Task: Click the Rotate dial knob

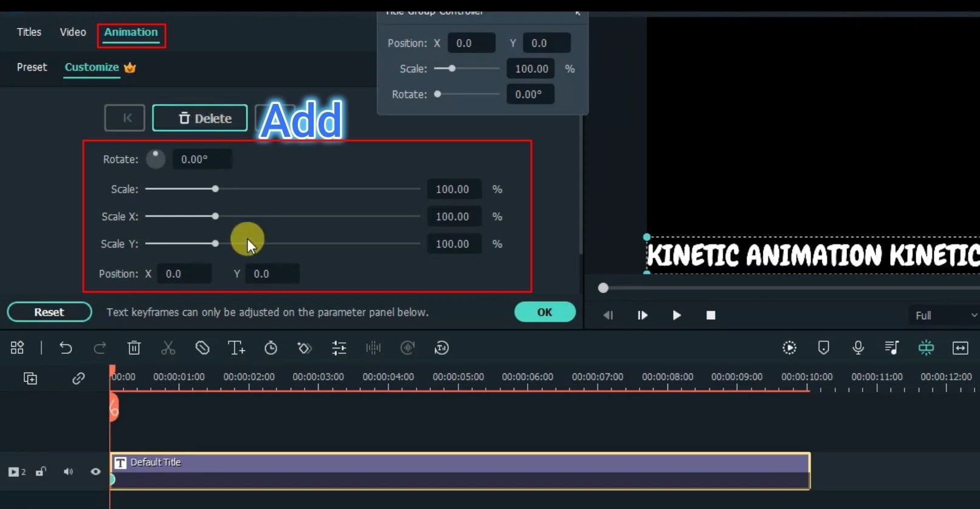Action: pyautogui.click(x=156, y=159)
